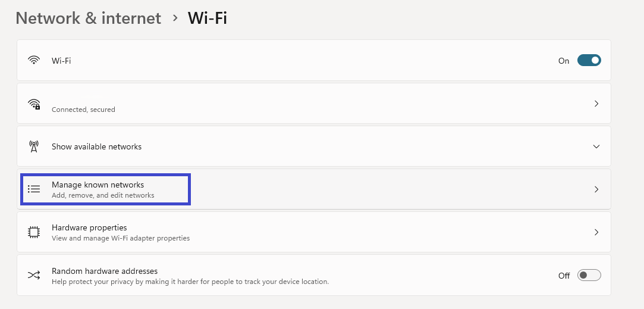This screenshot has height=309, width=644.
Task: Click the Wi-Fi signal icon in first row
Action: point(34,61)
